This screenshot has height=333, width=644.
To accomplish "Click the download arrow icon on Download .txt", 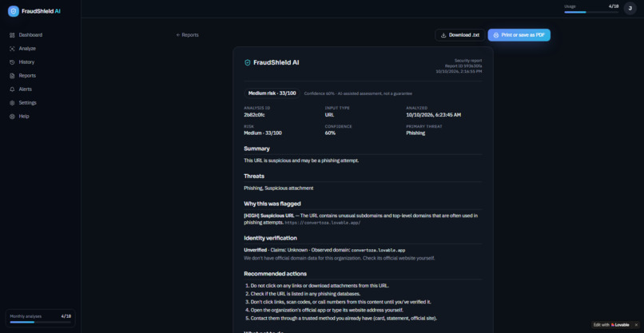I will 443,35.
